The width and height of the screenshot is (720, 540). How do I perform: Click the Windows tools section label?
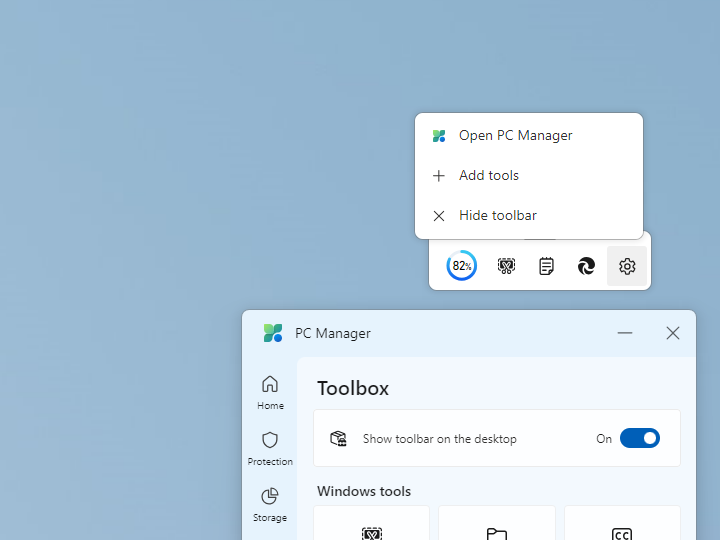tap(364, 491)
